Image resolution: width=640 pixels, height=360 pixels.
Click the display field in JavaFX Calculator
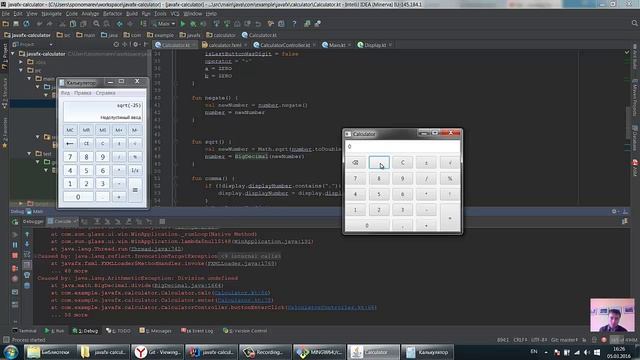[x=402, y=147]
